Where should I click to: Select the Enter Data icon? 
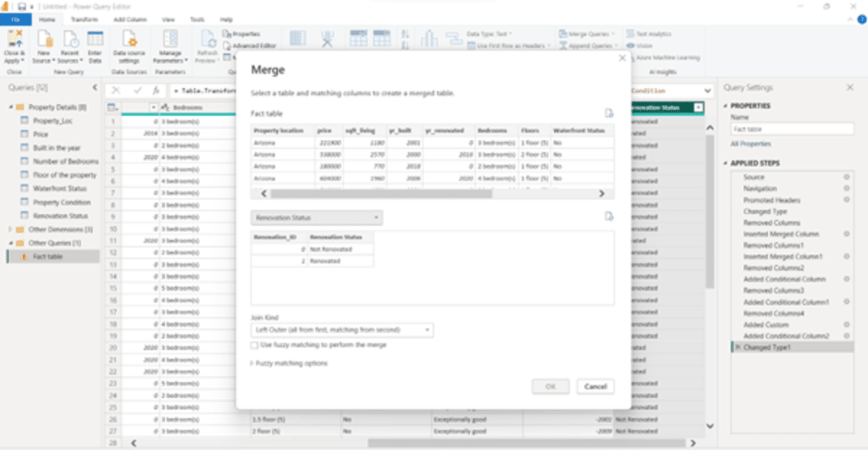pos(95,41)
